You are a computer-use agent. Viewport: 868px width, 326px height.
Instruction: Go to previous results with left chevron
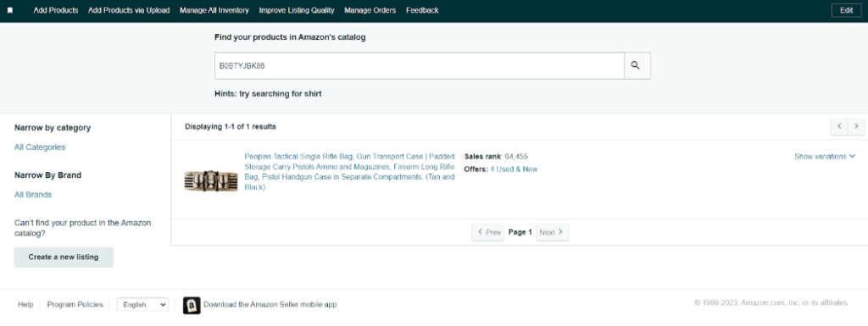[839, 126]
